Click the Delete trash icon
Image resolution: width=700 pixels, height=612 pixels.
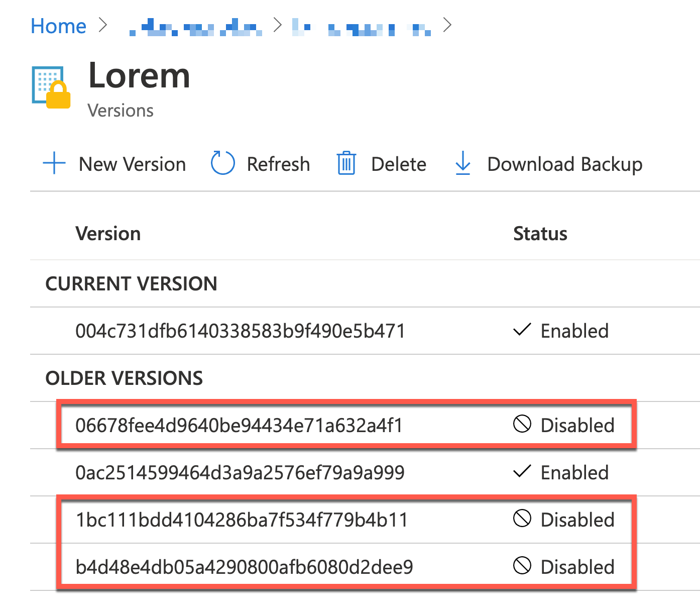(346, 163)
